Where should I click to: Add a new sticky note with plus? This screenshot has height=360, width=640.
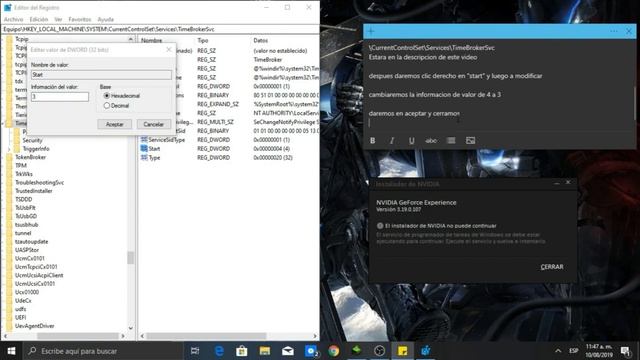pyautogui.click(x=371, y=31)
